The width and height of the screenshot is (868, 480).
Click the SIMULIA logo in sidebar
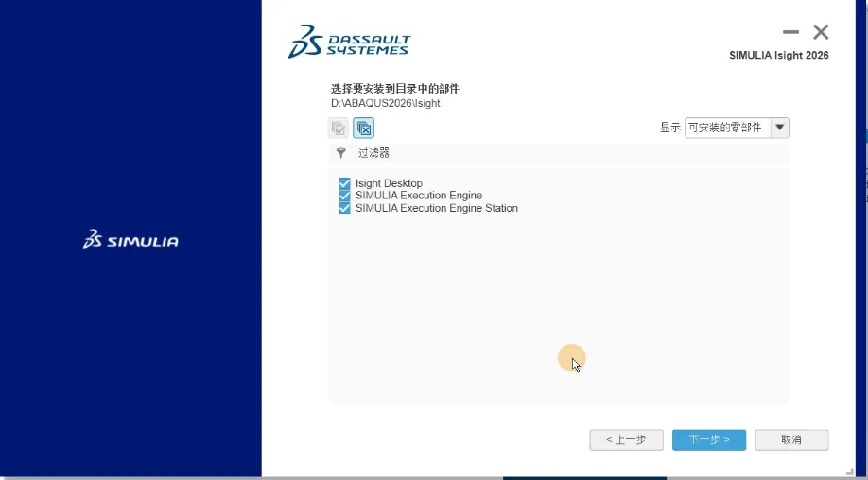click(x=130, y=239)
